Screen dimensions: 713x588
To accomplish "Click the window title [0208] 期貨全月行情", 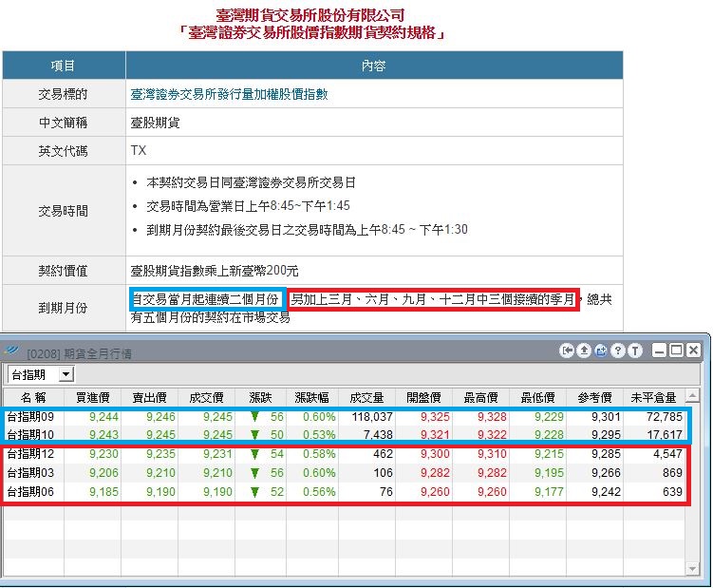I will [x=79, y=353].
